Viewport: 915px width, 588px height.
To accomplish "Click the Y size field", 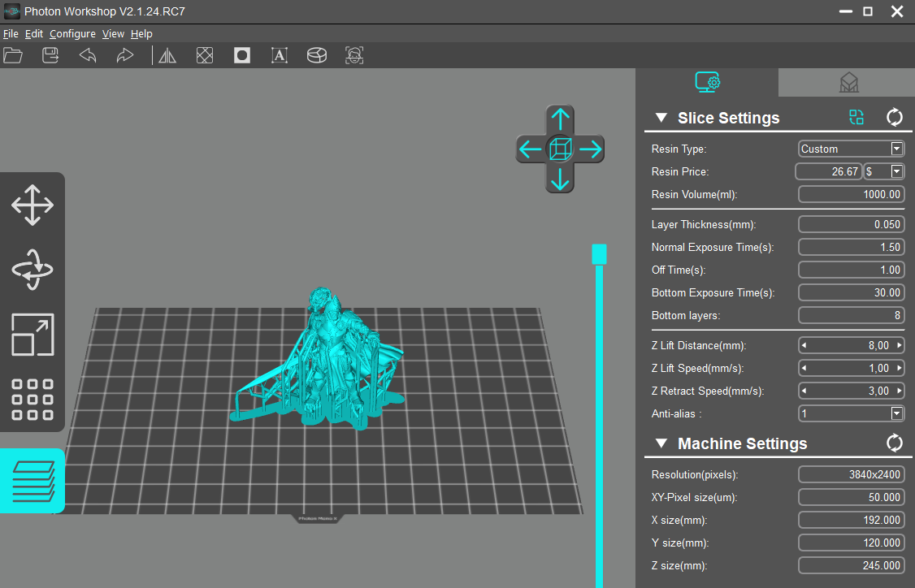I will [851, 543].
